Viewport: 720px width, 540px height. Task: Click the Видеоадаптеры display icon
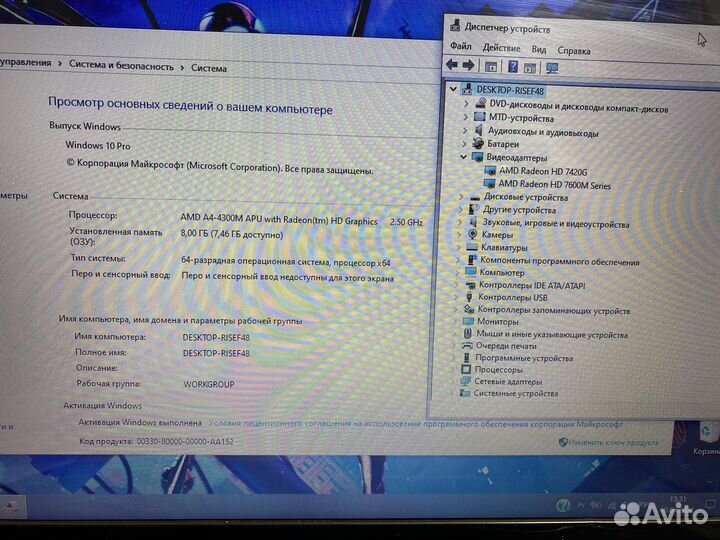coord(478,157)
